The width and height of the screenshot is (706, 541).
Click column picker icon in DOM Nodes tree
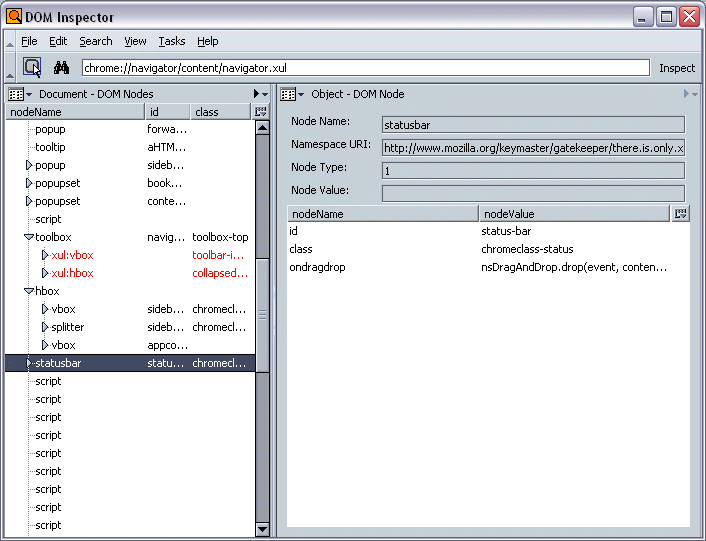click(x=261, y=112)
